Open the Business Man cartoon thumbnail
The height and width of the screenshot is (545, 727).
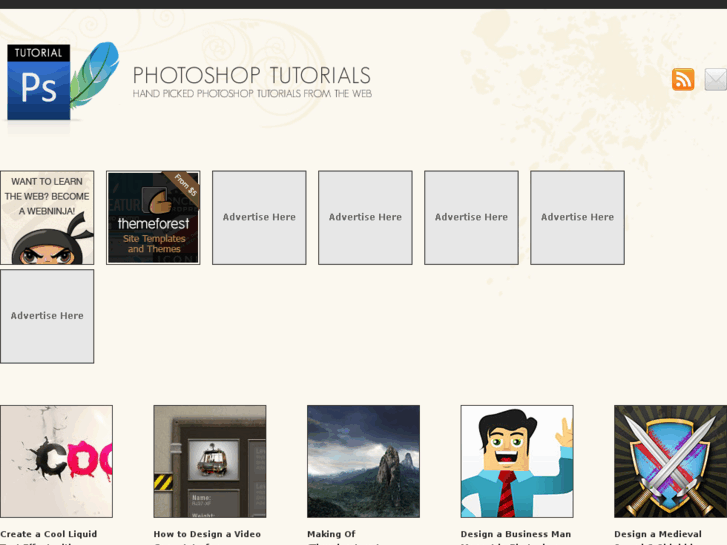(517, 461)
